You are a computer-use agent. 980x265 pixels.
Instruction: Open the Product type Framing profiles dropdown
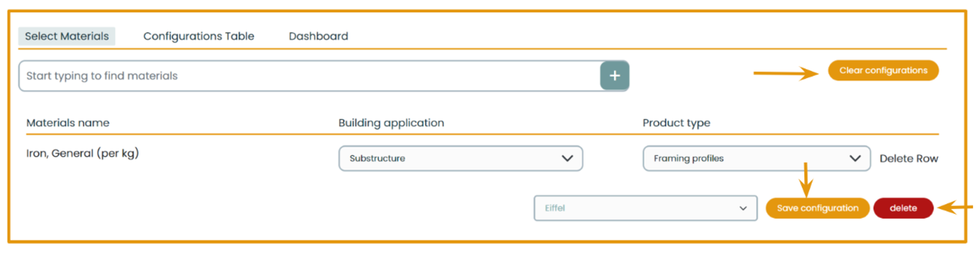tap(756, 158)
